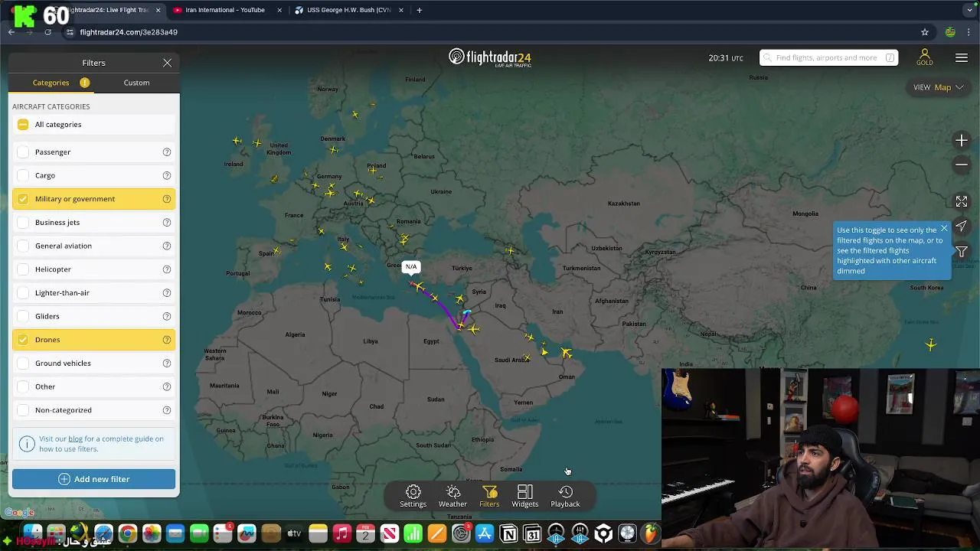Open Notion from the Dock
Viewport: 980px width, 551px height.
tap(508, 533)
